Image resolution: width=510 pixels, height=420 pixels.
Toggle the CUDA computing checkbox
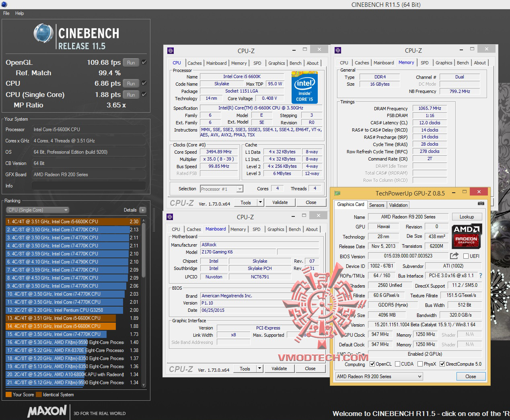click(397, 364)
